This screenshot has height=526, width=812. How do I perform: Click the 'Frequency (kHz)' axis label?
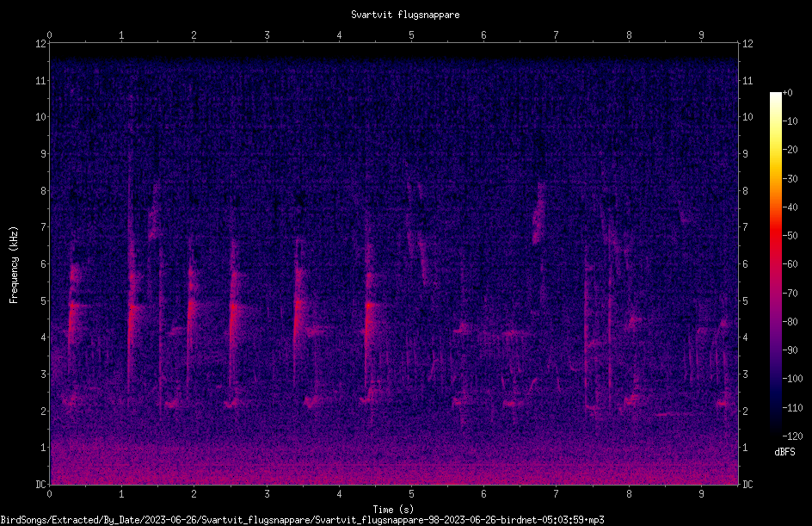[14, 264]
